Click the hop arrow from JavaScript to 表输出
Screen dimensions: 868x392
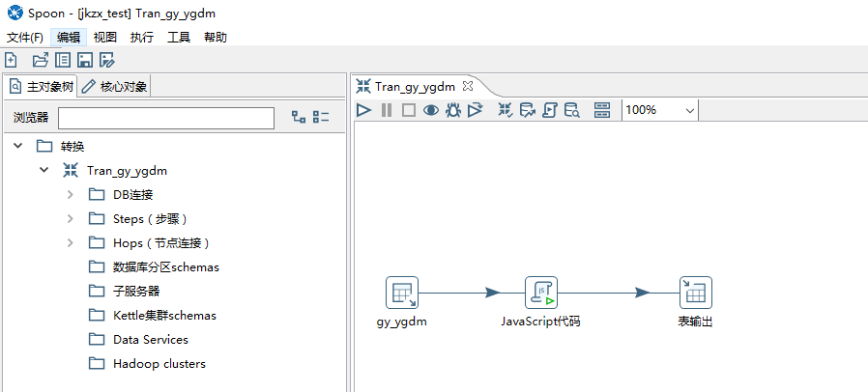tap(642, 293)
